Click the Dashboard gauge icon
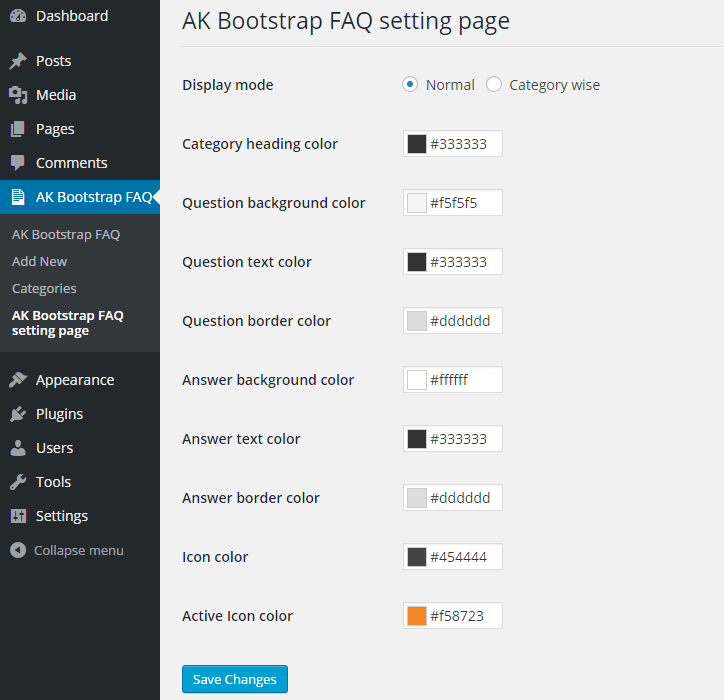The height and width of the screenshot is (700, 724). (x=18, y=16)
